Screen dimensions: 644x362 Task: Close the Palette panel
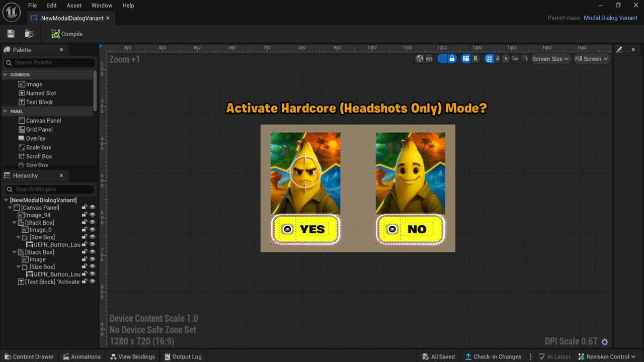coord(61,50)
